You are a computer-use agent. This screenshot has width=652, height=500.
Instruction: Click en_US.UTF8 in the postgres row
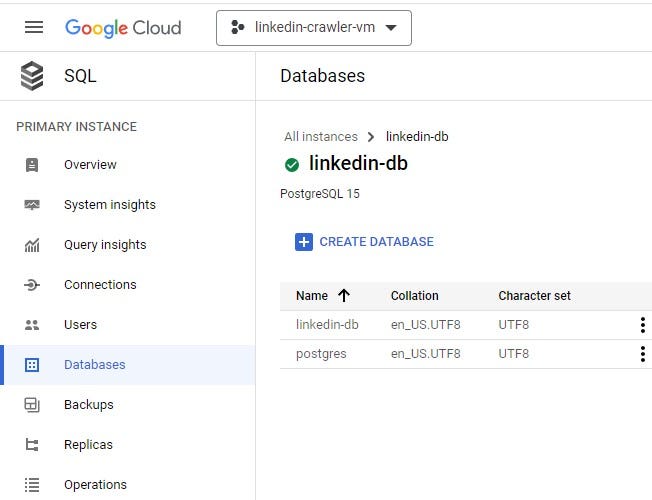426,354
